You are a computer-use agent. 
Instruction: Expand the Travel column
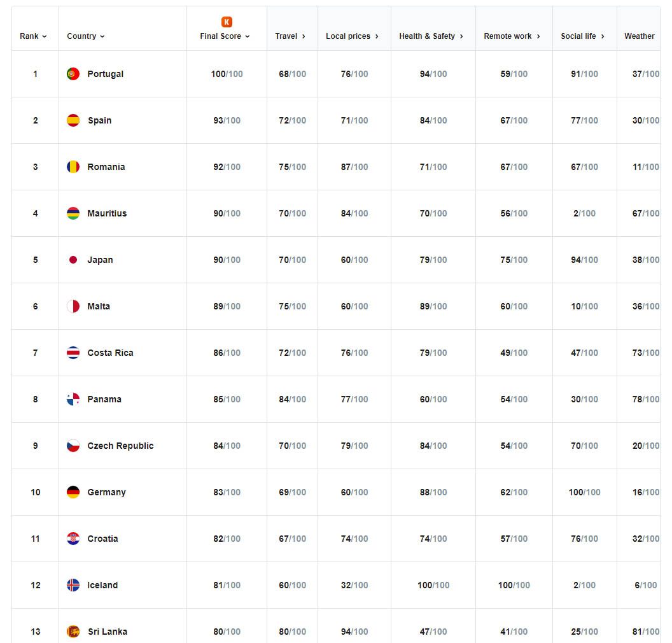290,36
